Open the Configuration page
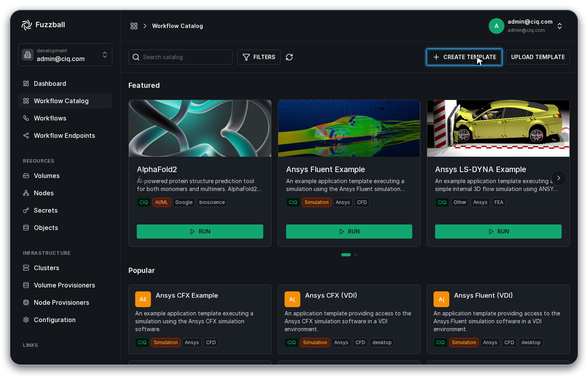Screen dimensions: 588x378 click(x=65, y=320)
